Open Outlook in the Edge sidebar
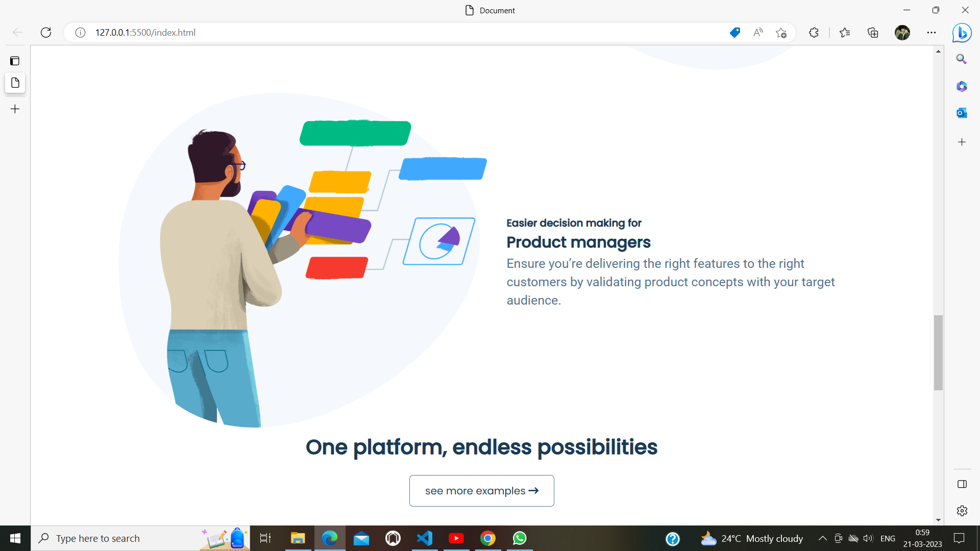The image size is (980, 551). pyautogui.click(x=962, y=113)
